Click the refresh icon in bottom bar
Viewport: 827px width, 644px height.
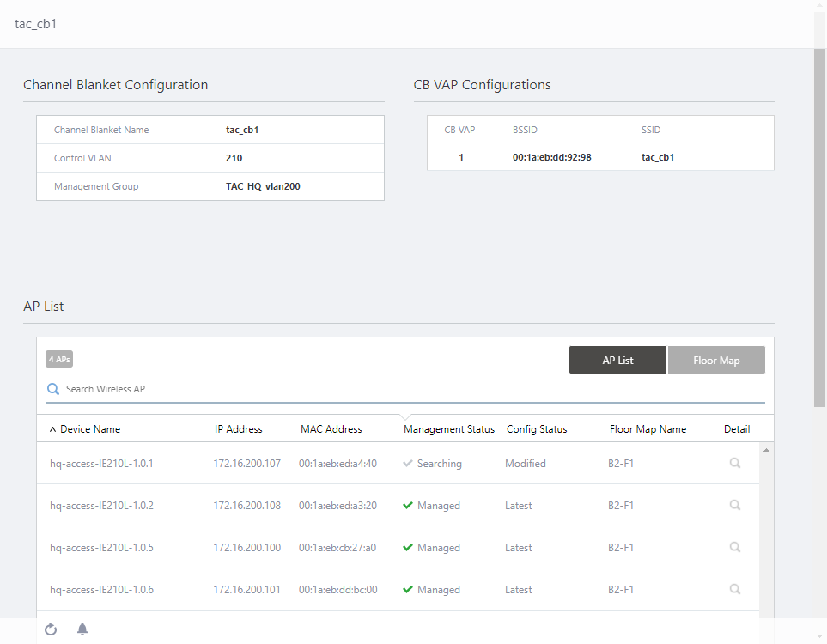51,629
